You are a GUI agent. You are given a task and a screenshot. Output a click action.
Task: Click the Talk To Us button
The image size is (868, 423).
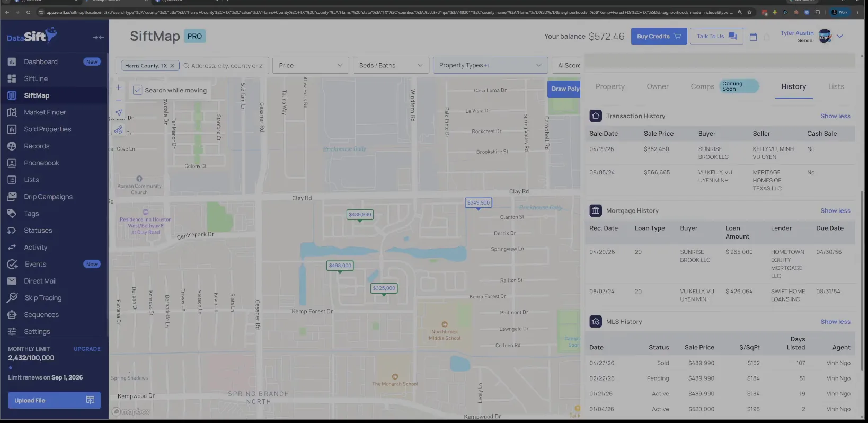(716, 36)
